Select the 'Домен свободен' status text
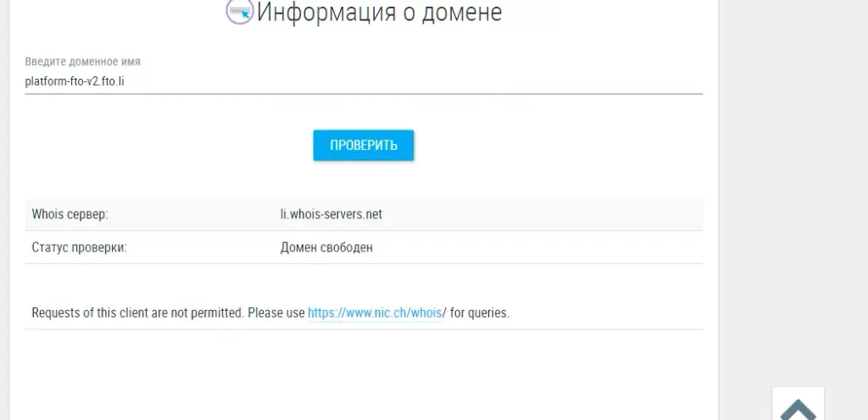The image size is (868, 420). (326, 247)
